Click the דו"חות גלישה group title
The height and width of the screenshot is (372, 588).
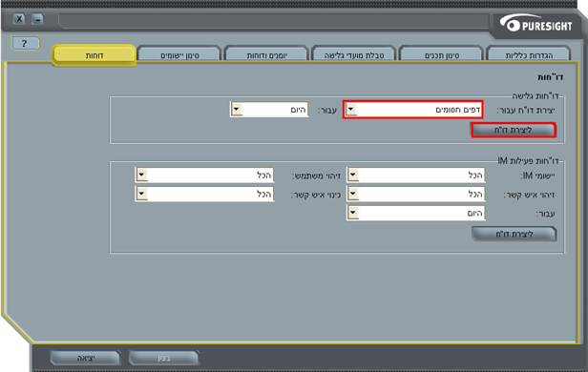pyautogui.click(x=535, y=96)
